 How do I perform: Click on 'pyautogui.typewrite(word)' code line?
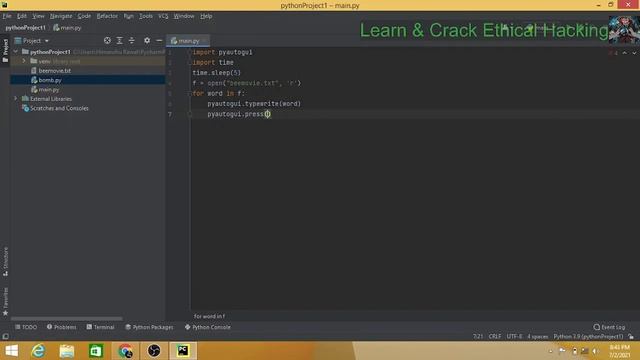coord(254,104)
